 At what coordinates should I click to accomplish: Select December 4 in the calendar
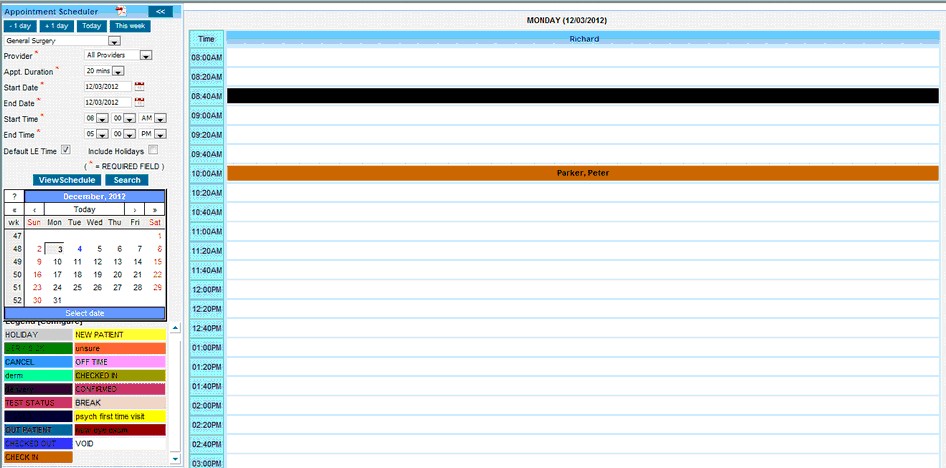tap(79, 249)
